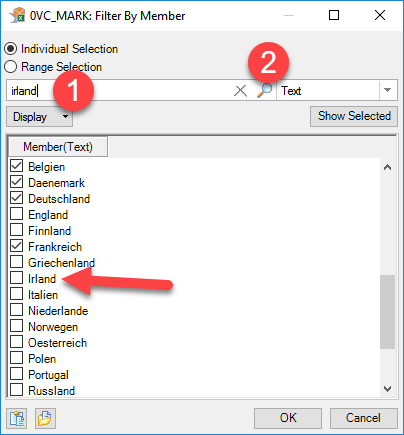This screenshot has width=404, height=435.
Task: Click the Member(Text) column header
Action: pos(58,147)
